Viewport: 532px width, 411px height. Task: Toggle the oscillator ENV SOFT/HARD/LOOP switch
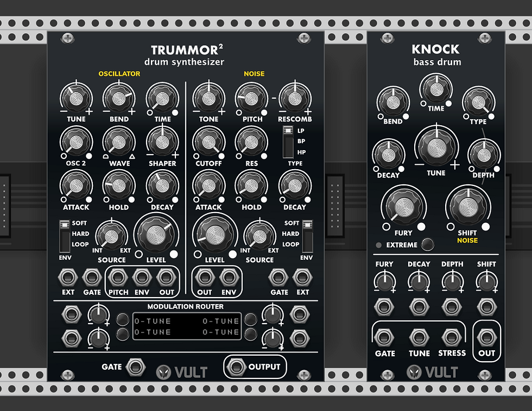click(65, 236)
